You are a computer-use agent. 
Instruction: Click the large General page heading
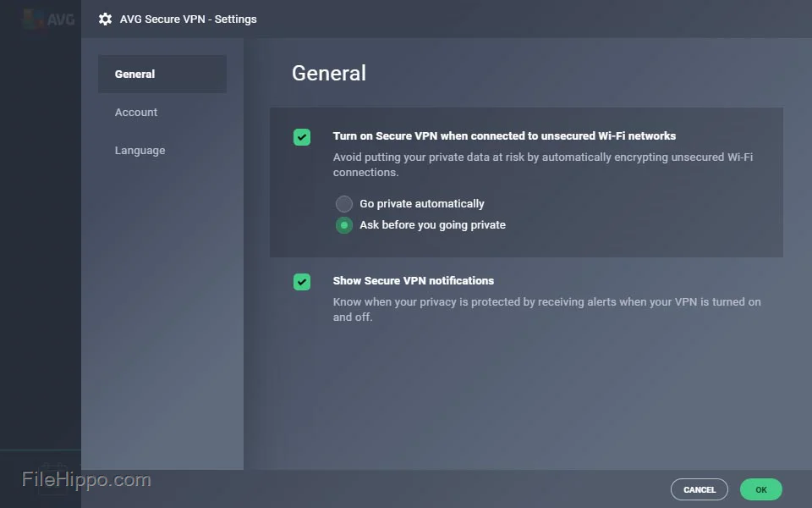pos(329,73)
